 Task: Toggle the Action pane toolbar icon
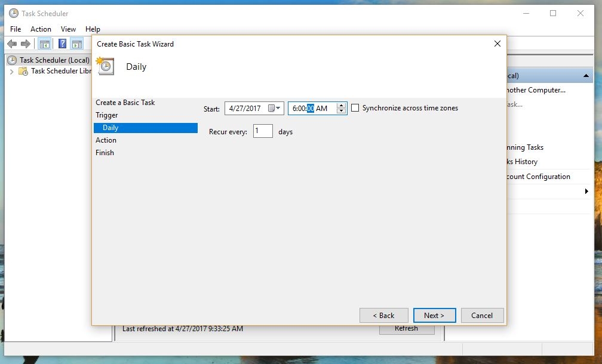click(77, 44)
